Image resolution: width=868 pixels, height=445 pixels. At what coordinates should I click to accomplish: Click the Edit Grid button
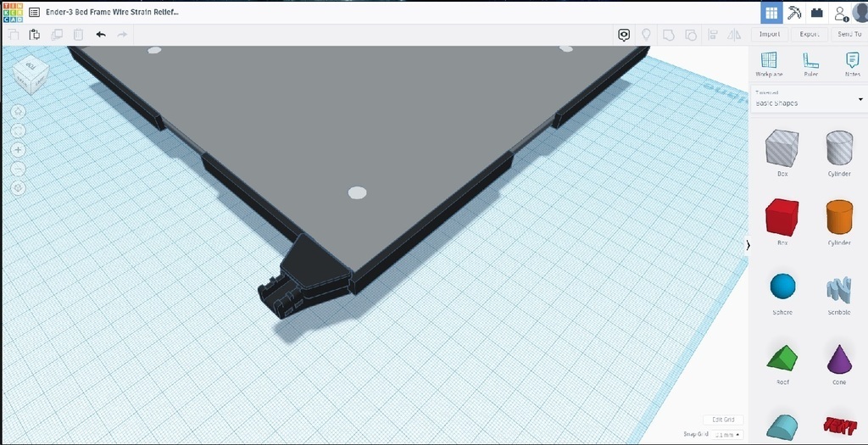(724, 420)
